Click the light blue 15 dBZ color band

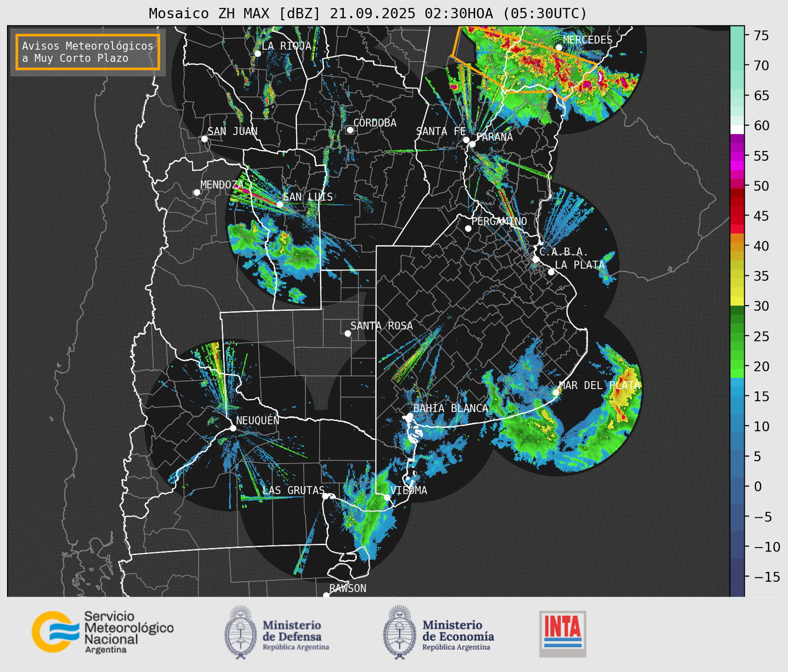click(x=737, y=396)
